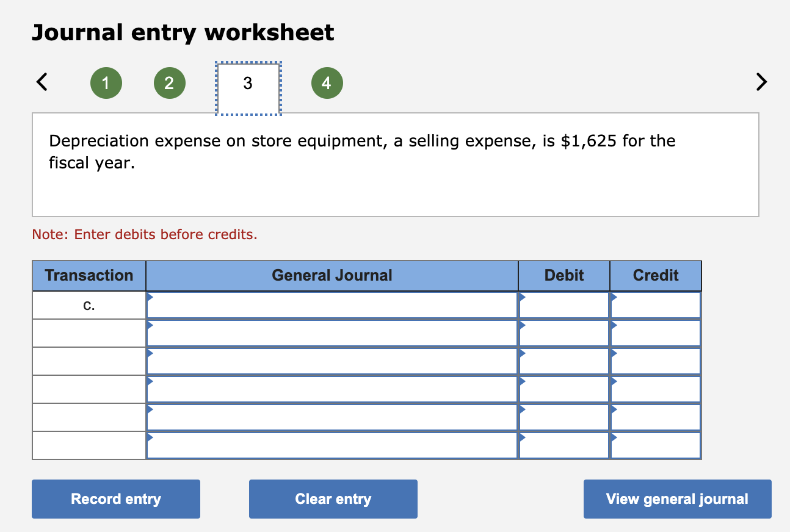
Task: Click the General Journal column header
Action: [332, 276]
